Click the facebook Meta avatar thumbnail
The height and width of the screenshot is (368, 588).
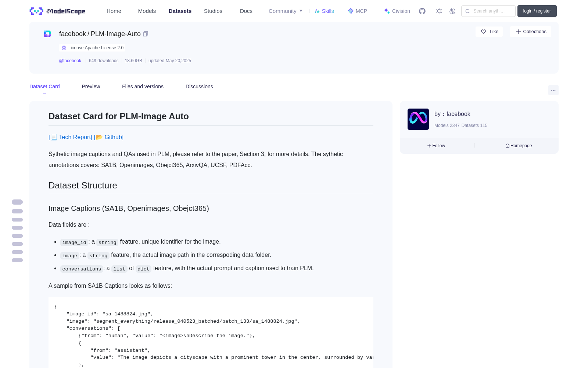click(418, 119)
